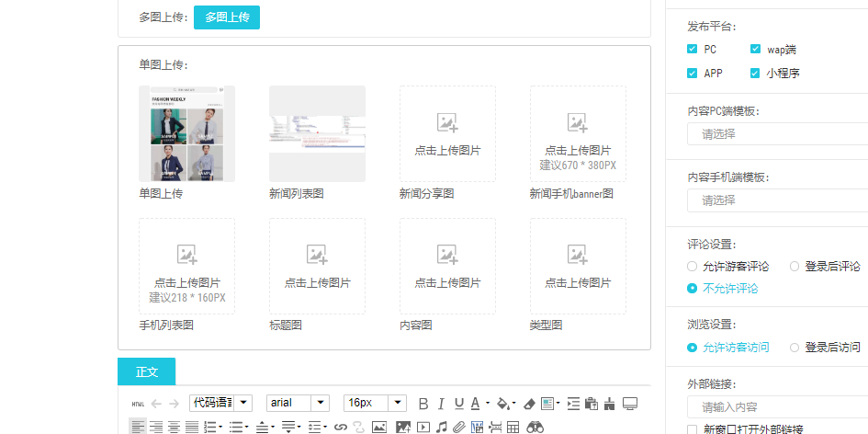Switch to the 正文 tab
Viewport: 868px width, 434px height.
tap(147, 371)
